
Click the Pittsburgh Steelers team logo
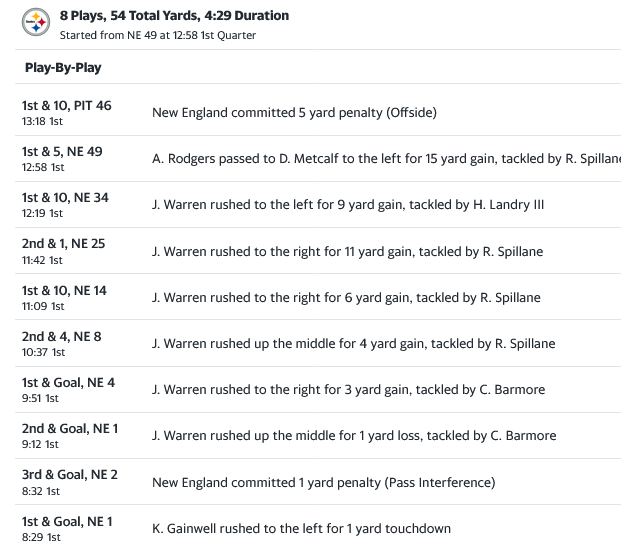pos(35,25)
